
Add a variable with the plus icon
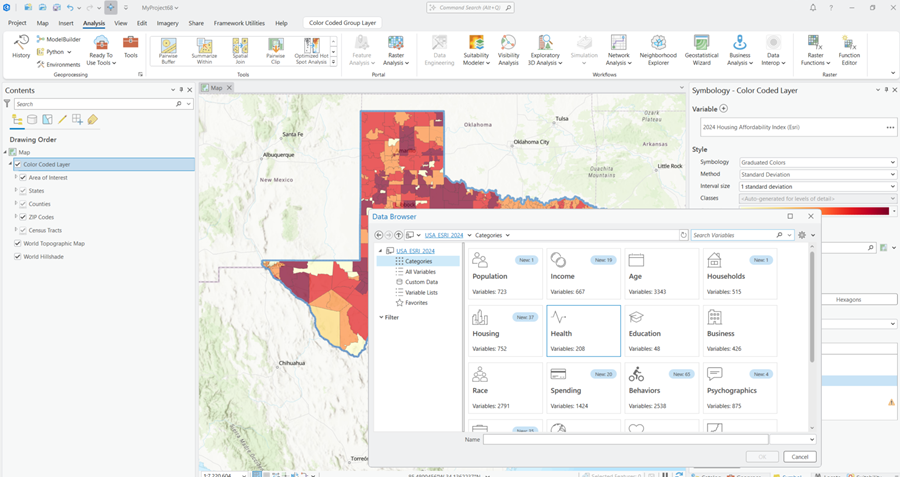tap(723, 108)
